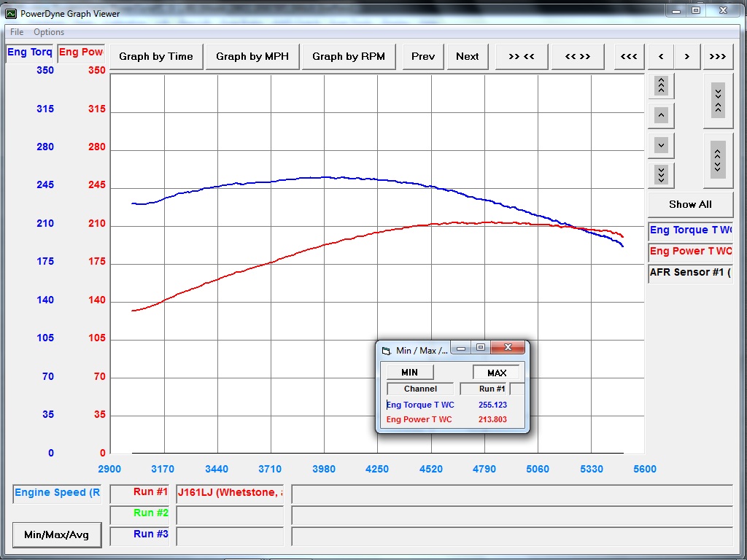Click the Run #1 column header in dialog
The width and height of the screenshot is (747, 560).
[x=484, y=389]
